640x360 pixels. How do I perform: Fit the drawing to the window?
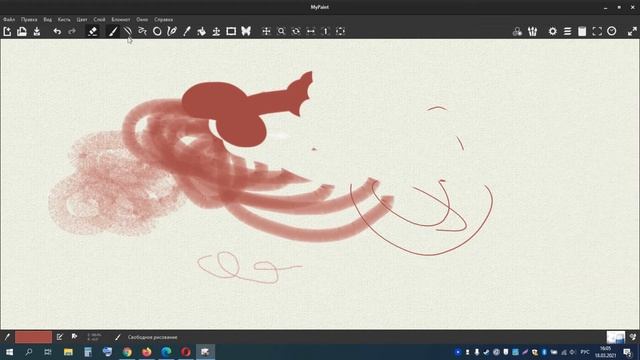(340, 31)
